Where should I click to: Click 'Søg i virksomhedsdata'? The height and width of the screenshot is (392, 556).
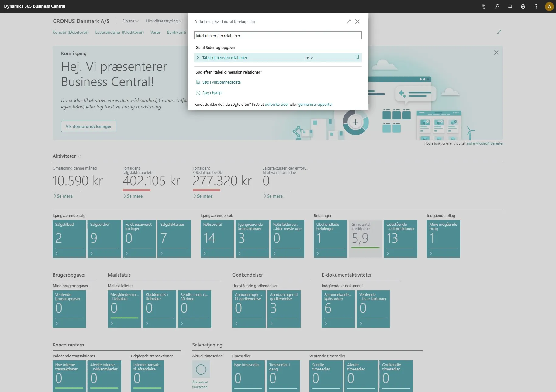coord(221,82)
